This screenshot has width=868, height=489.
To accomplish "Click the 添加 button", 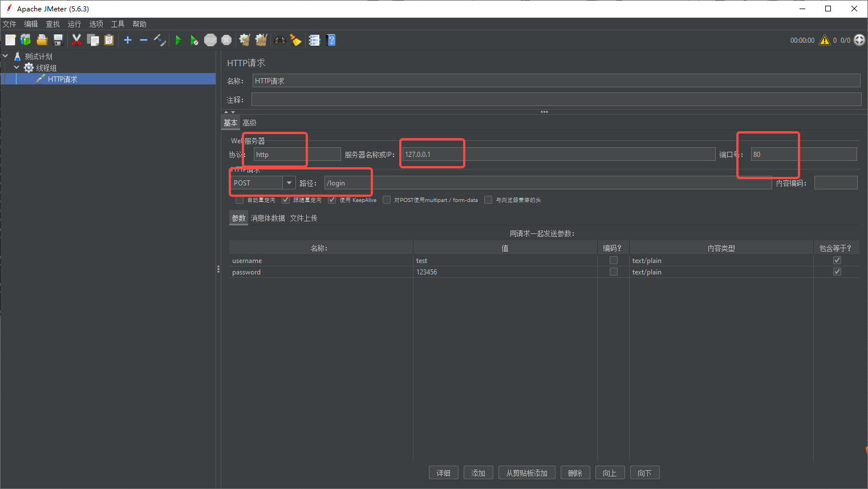I will tap(478, 473).
